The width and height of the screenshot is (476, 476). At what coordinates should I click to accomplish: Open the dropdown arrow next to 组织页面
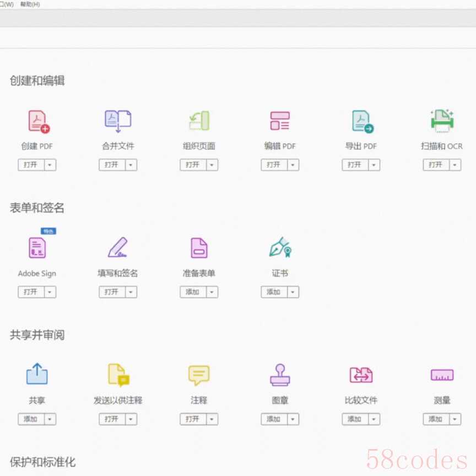point(212,165)
